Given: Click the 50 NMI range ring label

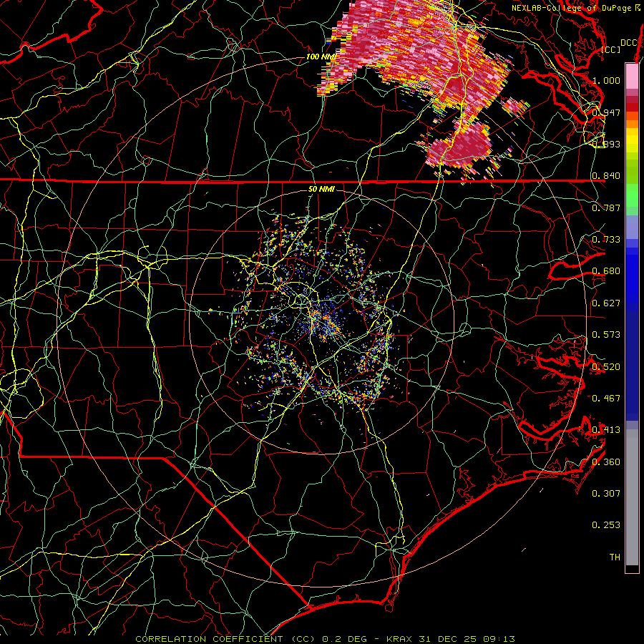Looking at the screenshot, I should 321,189.
